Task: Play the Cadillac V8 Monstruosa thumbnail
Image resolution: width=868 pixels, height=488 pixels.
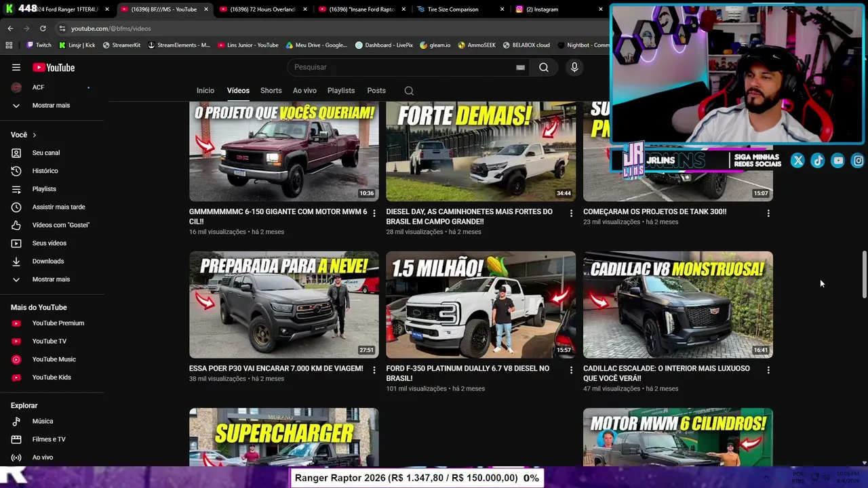Action: [678, 305]
